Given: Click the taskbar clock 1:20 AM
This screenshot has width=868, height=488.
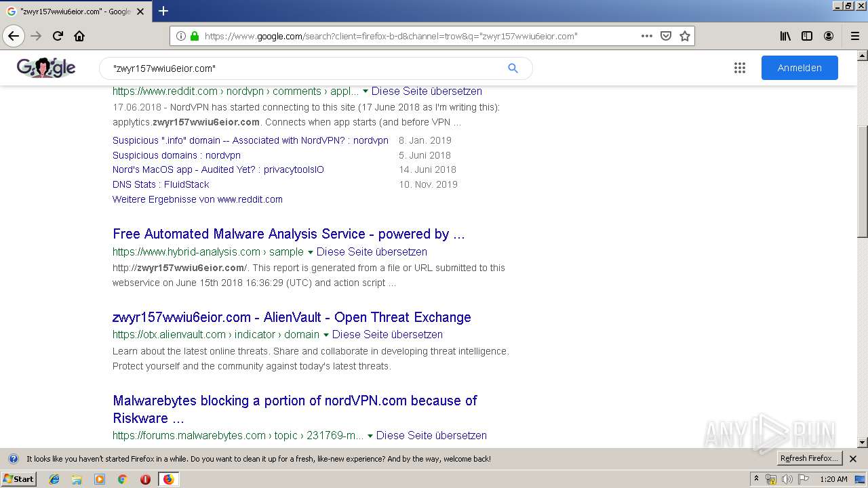Looking at the screenshot, I should pos(833,479).
